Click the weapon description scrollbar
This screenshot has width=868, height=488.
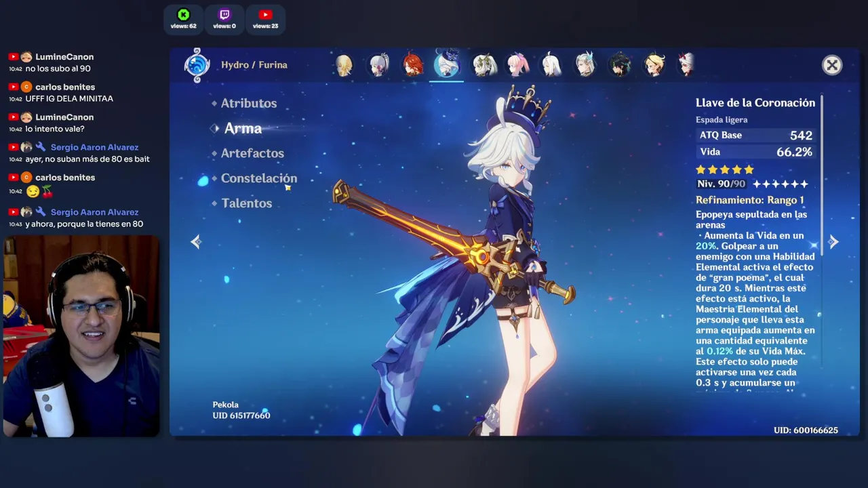click(823, 176)
